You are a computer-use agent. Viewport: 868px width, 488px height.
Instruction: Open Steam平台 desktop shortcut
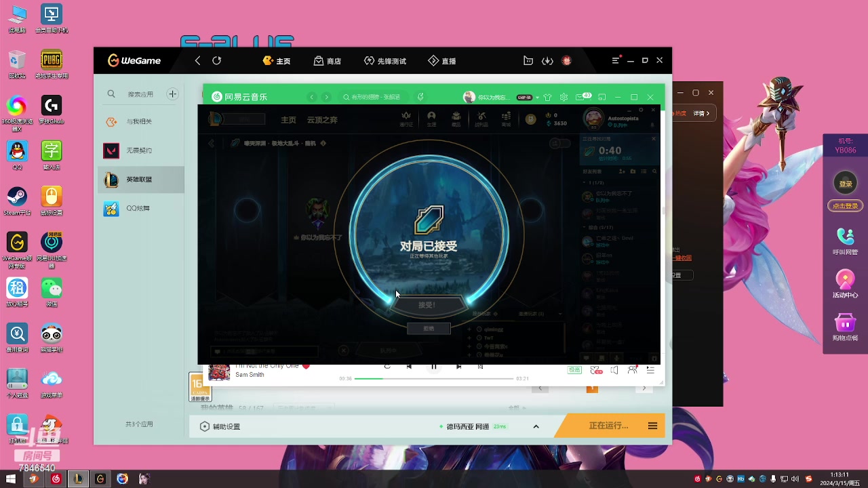(x=17, y=201)
